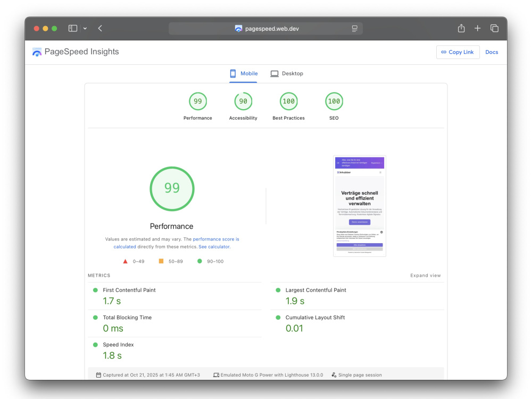Open the performance score is calculated link

coord(216,239)
